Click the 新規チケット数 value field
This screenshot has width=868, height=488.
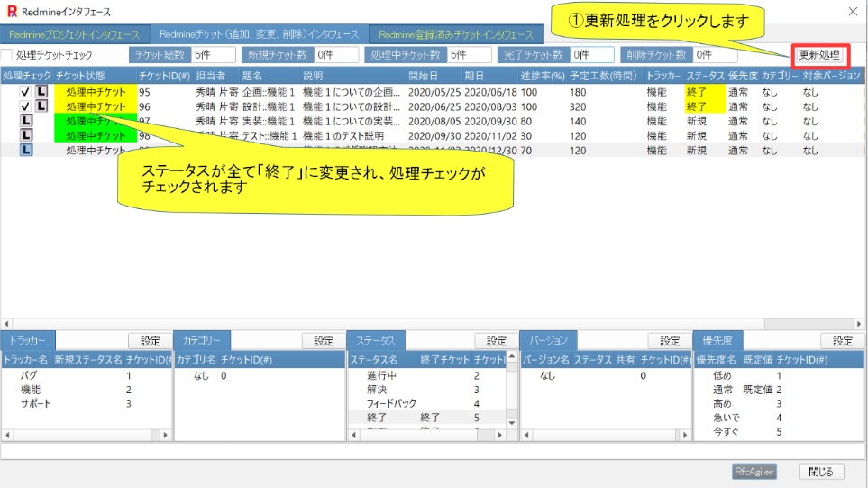(x=336, y=55)
